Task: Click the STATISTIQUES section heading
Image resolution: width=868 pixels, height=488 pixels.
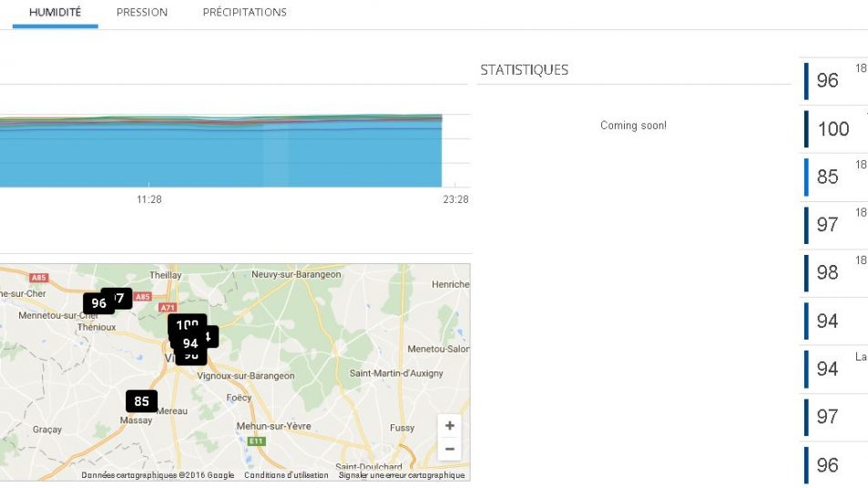Action: (x=524, y=70)
